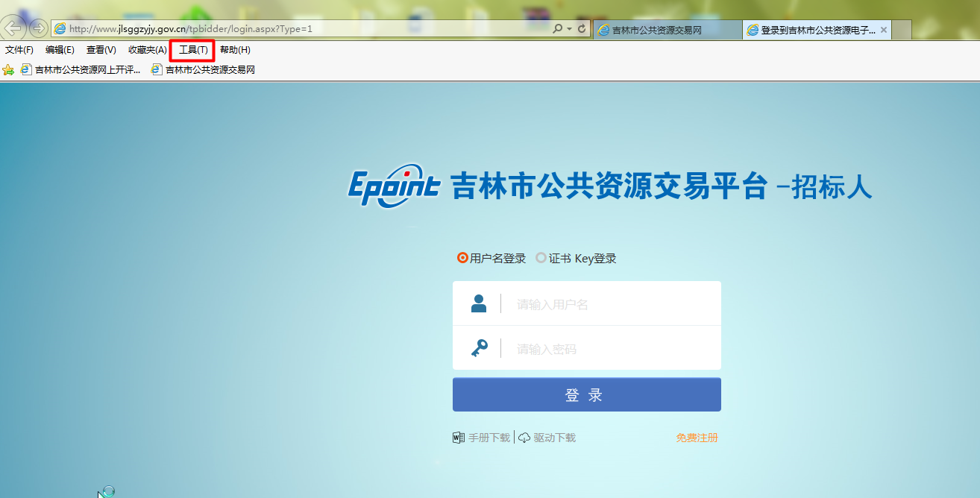The image size is (980, 498).
Task: Open the 工具(T) menu
Action: click(193, 50)
